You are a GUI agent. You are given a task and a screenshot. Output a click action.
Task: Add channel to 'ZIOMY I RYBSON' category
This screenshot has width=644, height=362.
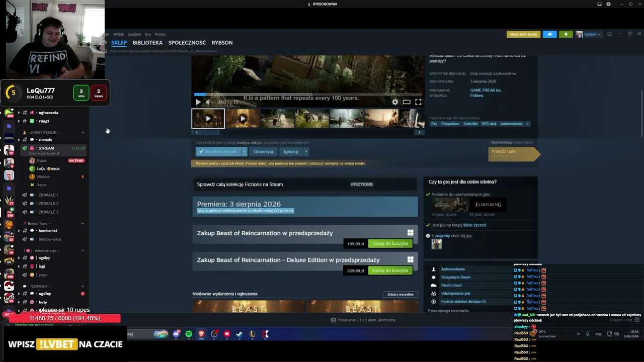click(x=83, y=132)
